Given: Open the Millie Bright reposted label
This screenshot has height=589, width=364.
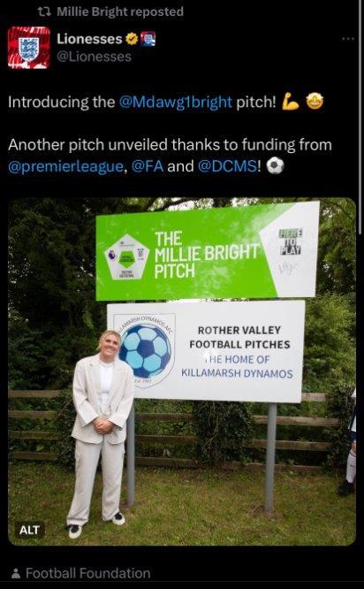Looking at the screenshot, I should coord(120,11).
